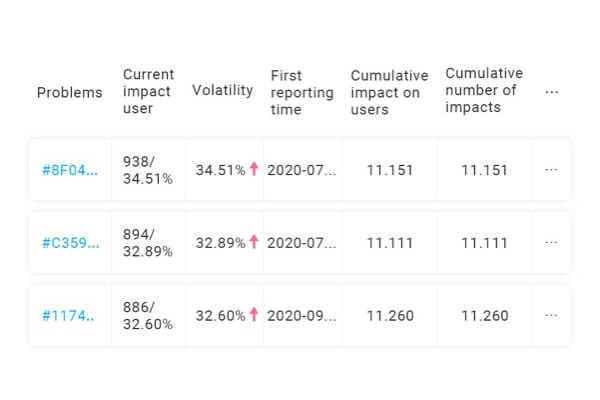Sort by the Volatility column header
This screenshot has width=600, height=400.
(222, 90)
